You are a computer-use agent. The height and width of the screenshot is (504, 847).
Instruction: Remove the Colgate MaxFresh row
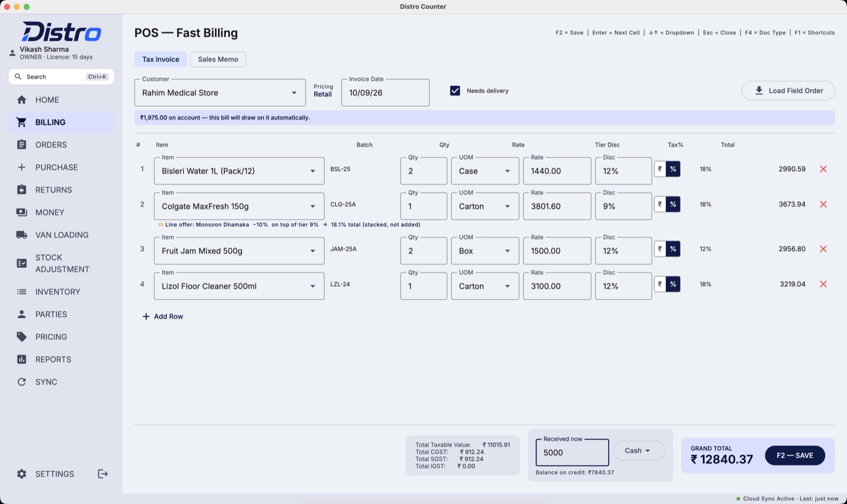tap(823, 204)
